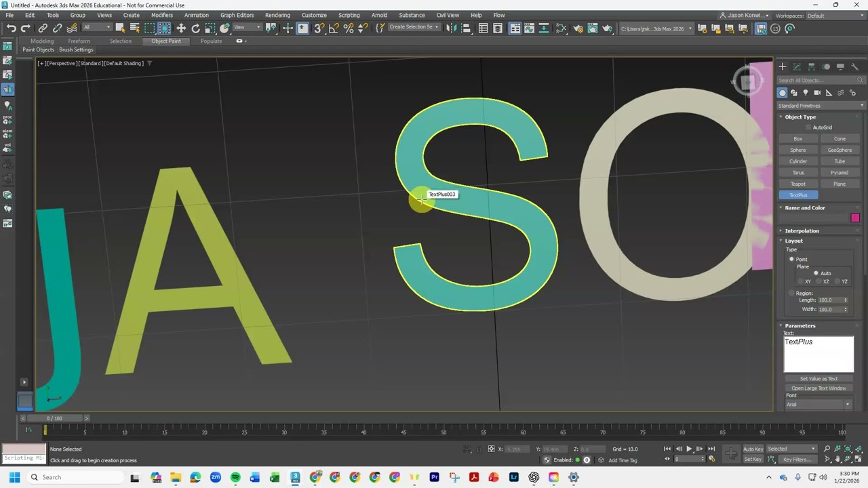Viewport: 868px width, 488px height.
Task: Click the Pyramid primitive button
Action: pyautogui.click(x=840, y=173)
